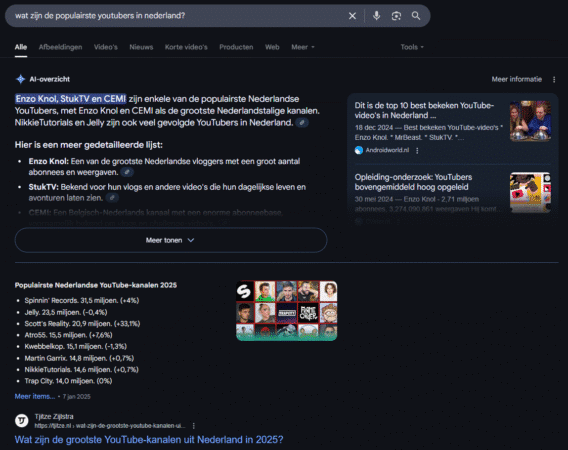Click the source link icon after the StukTV bullet
Viewport: 568px width, 450px height.
click(112, 198)
